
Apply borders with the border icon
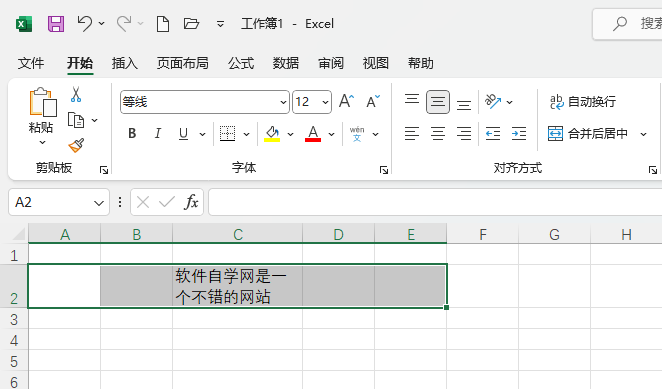click(228, 134)
